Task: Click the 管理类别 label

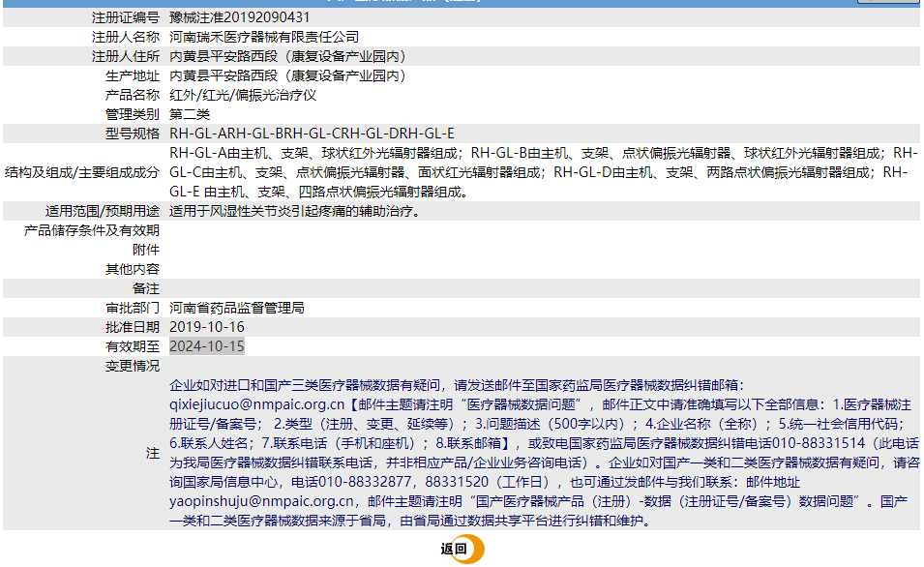Action: (x=133, y=114)
